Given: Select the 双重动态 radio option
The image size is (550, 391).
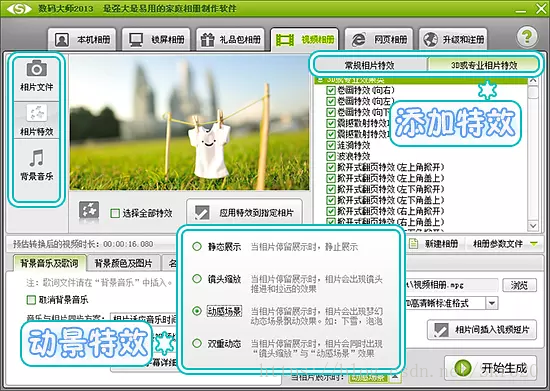Looking at the screenshot, I should coord(197,343).
